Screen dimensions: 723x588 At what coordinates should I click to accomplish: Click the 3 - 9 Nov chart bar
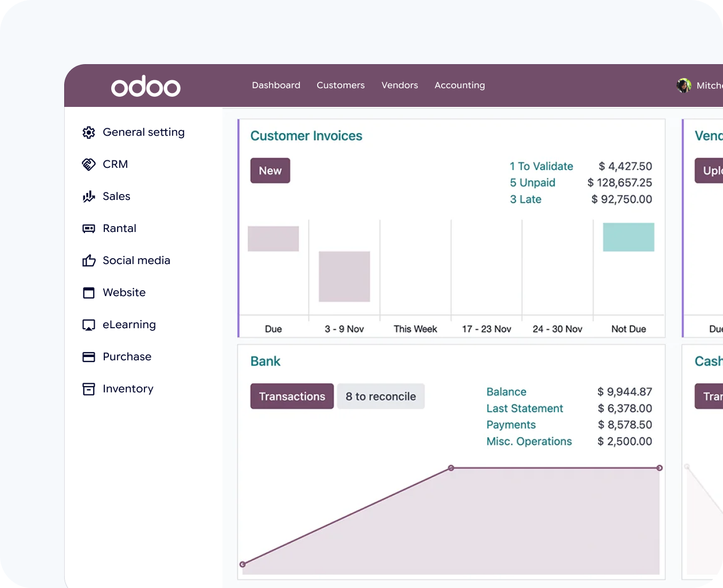click(x=344, y=276)
